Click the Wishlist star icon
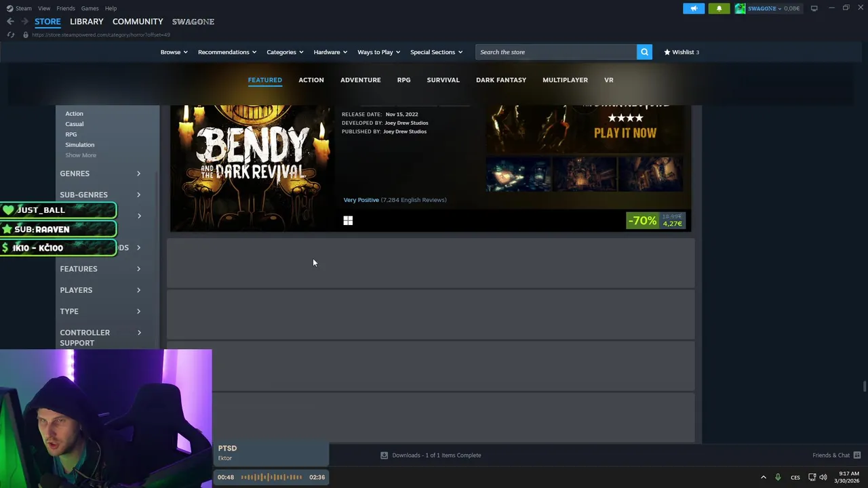This screenshot has width=868, height=488. (x=667, y=52)
